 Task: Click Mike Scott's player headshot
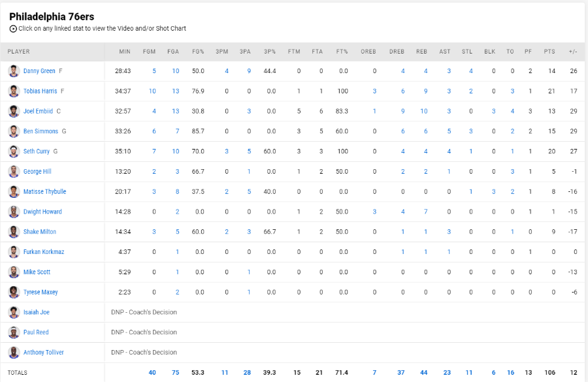click(x=14, y=272)
